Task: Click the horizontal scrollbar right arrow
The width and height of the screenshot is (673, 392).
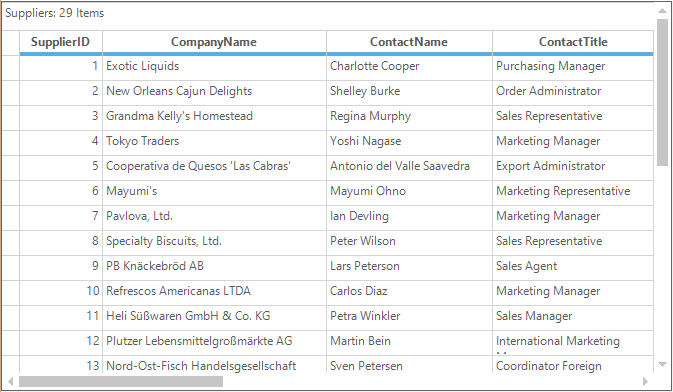Action: click(x=645, y=381)
